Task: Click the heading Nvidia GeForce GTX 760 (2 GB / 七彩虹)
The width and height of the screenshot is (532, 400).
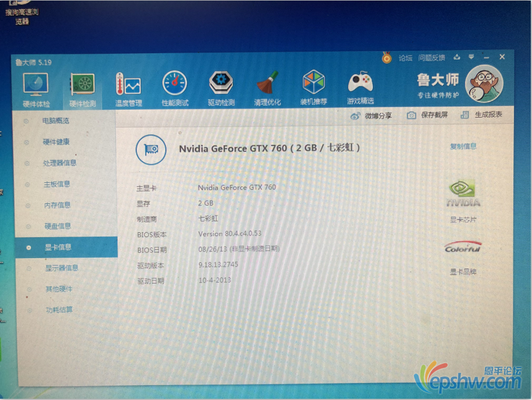Action: tap(270, 148)
